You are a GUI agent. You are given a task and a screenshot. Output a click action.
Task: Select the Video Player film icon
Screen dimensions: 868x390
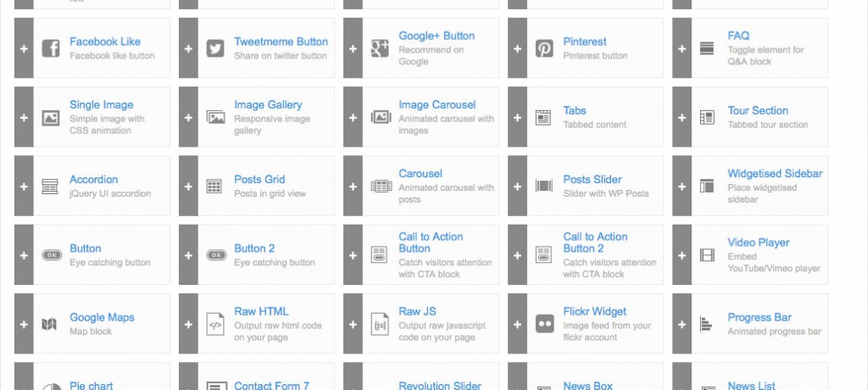point(707,255)
